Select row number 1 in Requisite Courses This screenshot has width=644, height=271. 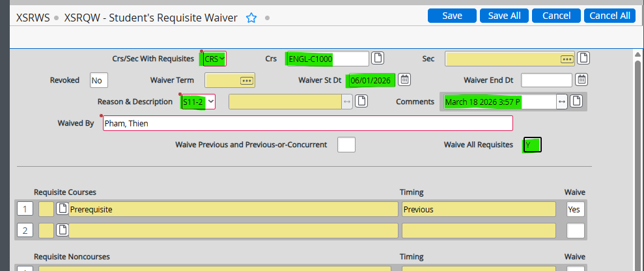pos(25,209)
